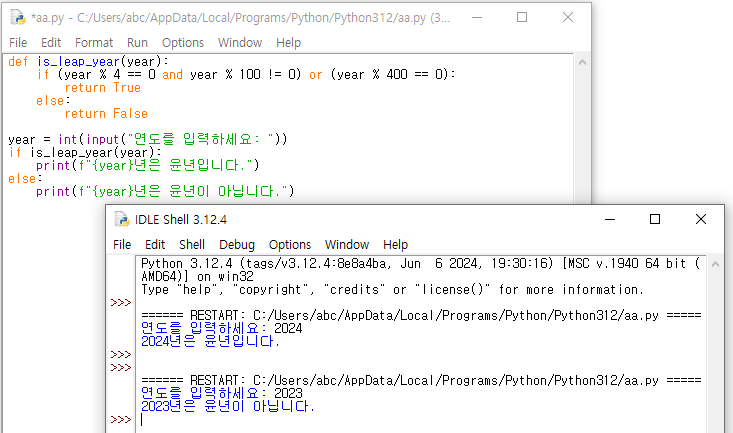Click the 'return True' line
The height and width of the screenshot is (433, 733).
(102, 88)
